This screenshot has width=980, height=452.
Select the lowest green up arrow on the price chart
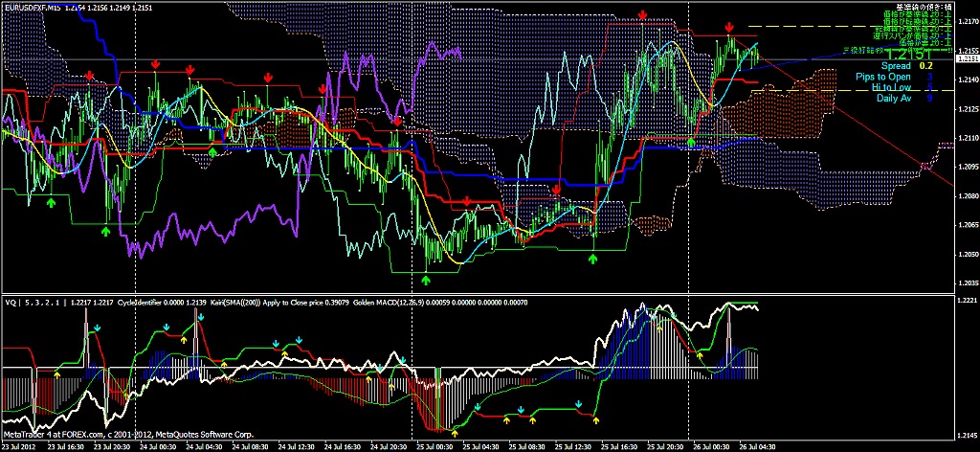425,279
